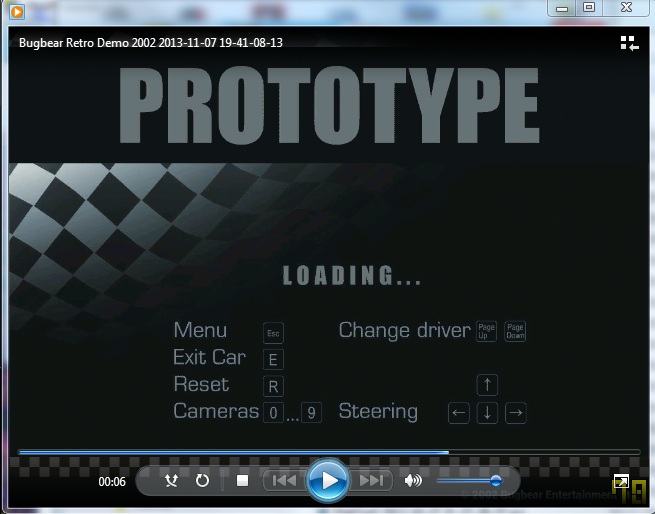Toggle repeat mode

pyautogui.click(x=203, y=481)
